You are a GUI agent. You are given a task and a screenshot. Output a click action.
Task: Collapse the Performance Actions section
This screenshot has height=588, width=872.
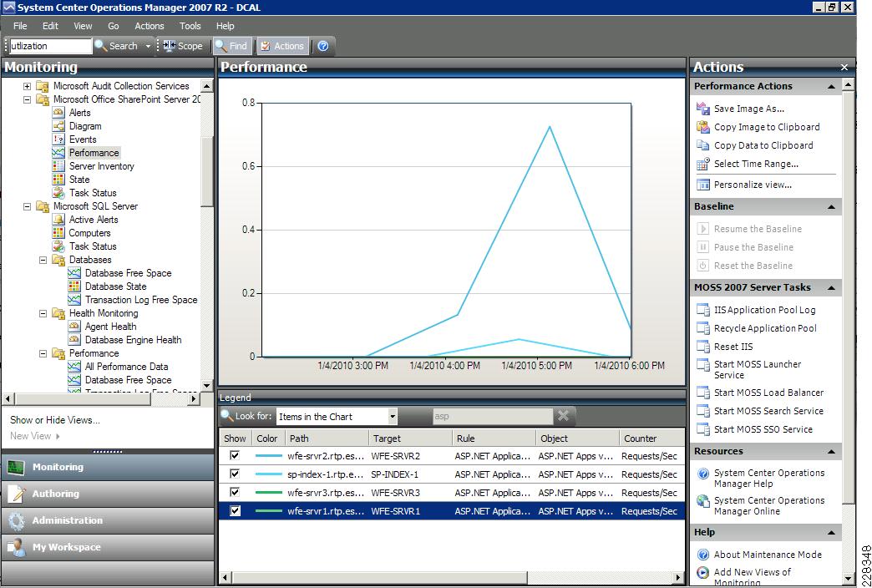point(831,86)
